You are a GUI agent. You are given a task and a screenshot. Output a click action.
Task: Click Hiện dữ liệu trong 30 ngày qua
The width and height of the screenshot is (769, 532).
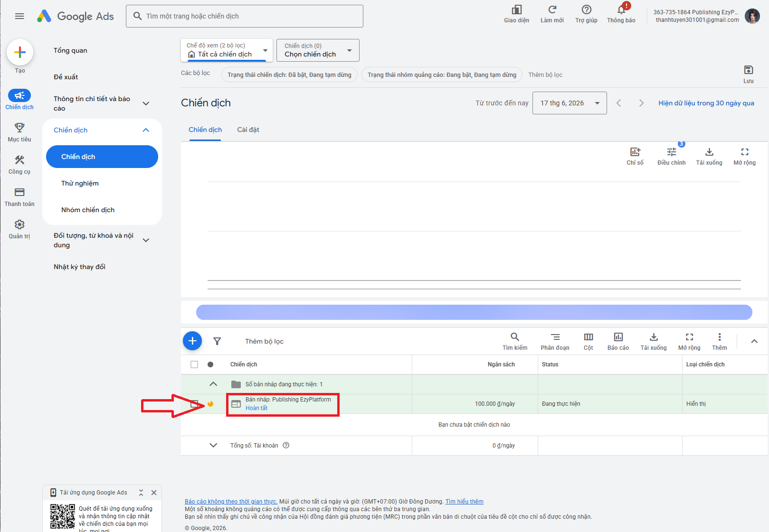(x=706, y=103)
